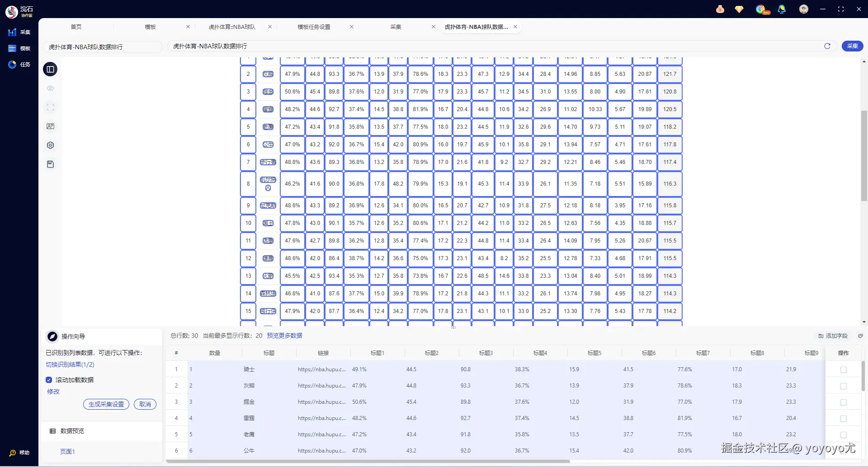Image resolution: width=868 pixels, height=467 pixels.
Task: Click the data table vertical scrollbar
Action: point(863,376)
